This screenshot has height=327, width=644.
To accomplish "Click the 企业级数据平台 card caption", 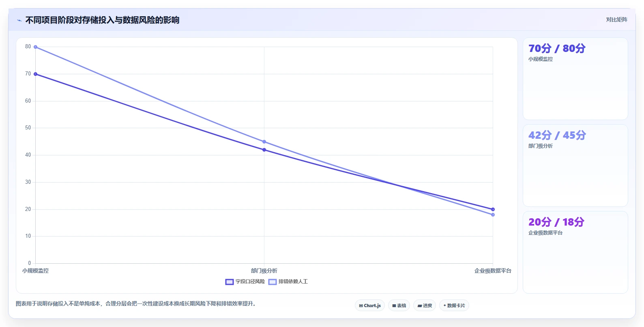I will [x=545, y=232].
